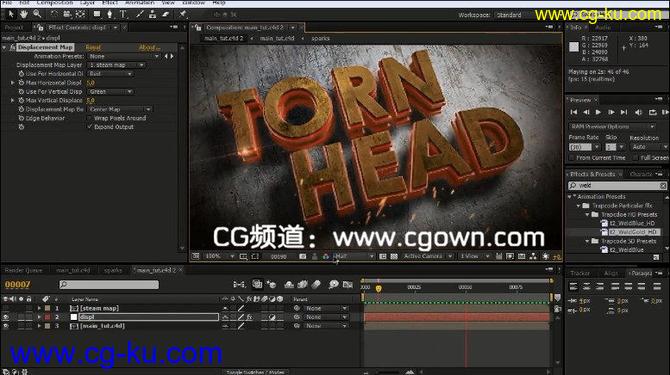Viewport: 670px width, 375px height.
Task: Select the Rotation tool
Action: 54,14
